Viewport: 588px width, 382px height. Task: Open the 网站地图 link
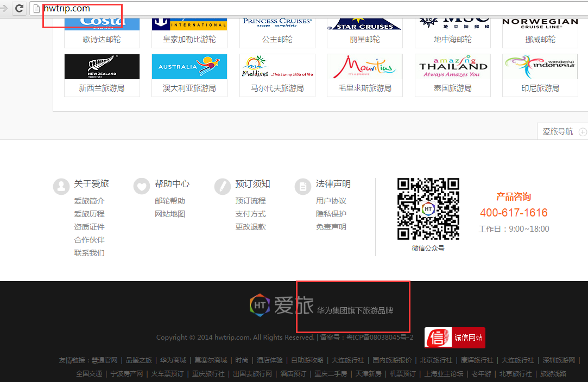point(170,214)
